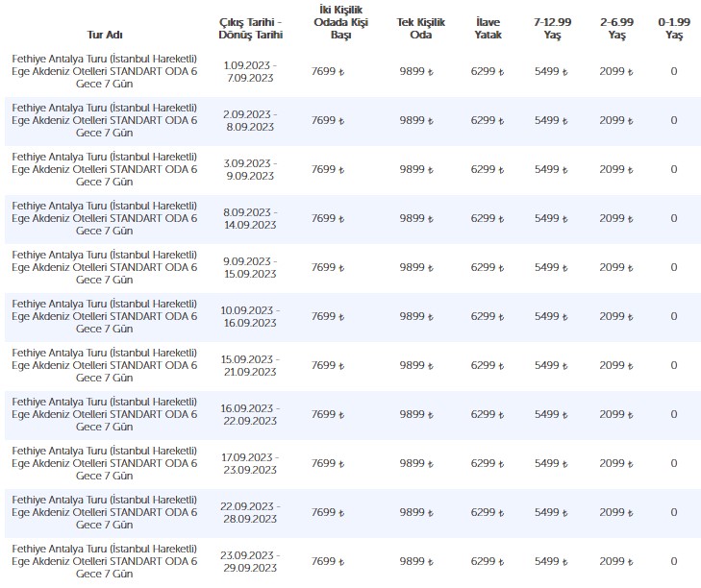This screenshot has height=588, width=701.
Task: Click the 9899 single room price for 8.09.2023
Action: (x=416, y=219)
